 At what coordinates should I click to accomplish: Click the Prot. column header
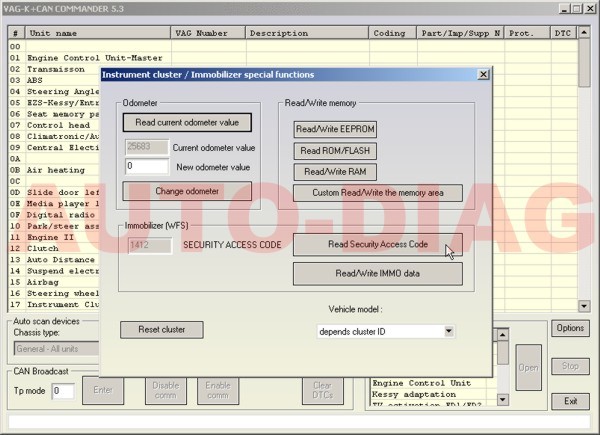coord(527,33)
